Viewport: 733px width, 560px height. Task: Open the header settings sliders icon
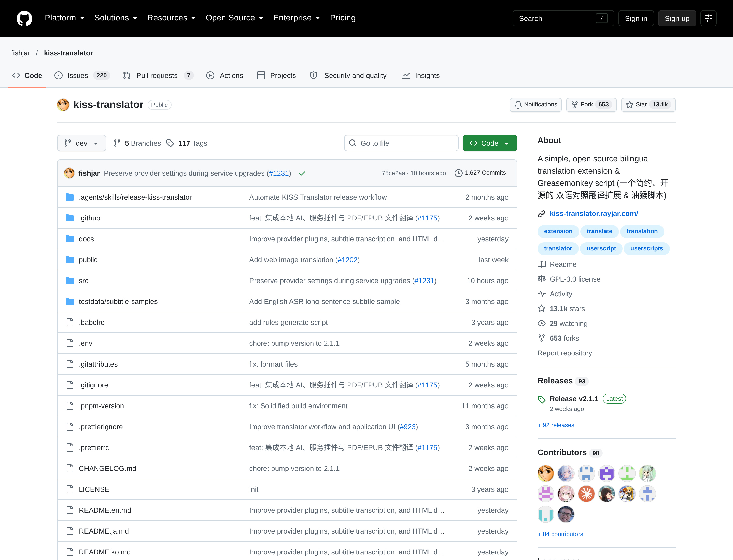[x=708, y=18]
